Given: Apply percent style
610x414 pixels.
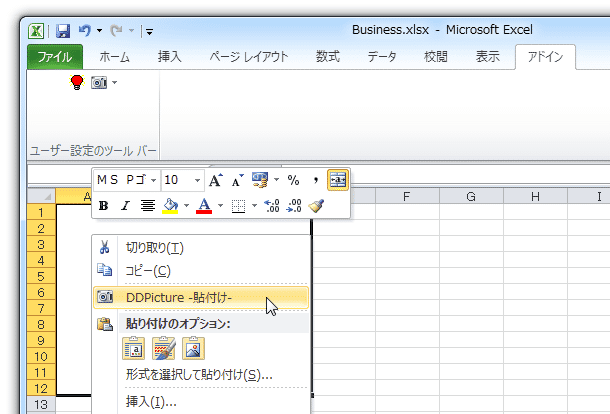Looking at the screenshot, I should (x=293, y=180).
